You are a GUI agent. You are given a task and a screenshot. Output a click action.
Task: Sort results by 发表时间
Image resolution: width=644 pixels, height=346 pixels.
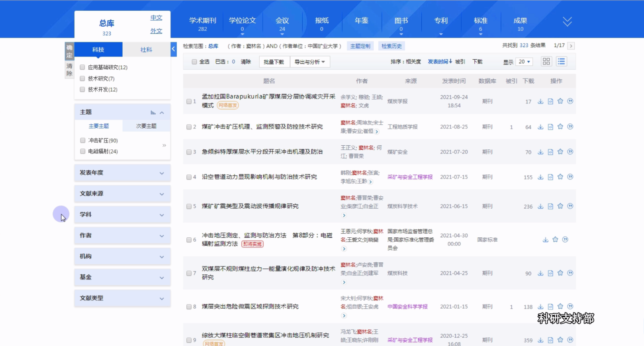(439, 62)
